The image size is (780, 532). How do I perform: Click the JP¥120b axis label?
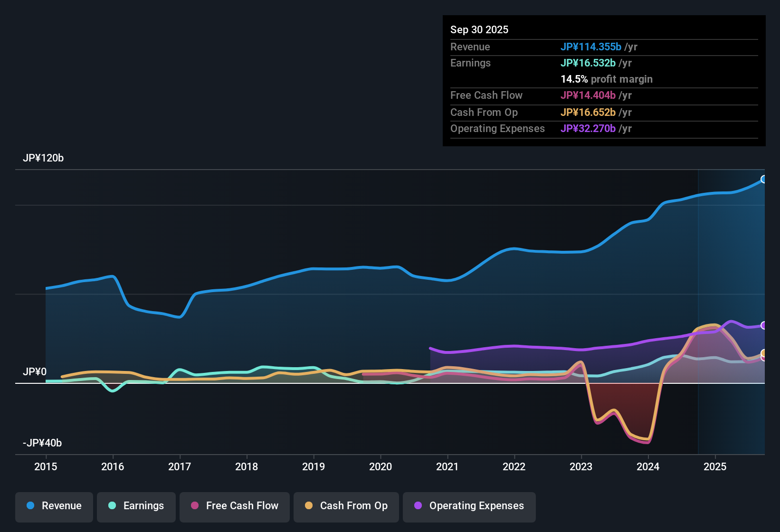tap(43, 158)
